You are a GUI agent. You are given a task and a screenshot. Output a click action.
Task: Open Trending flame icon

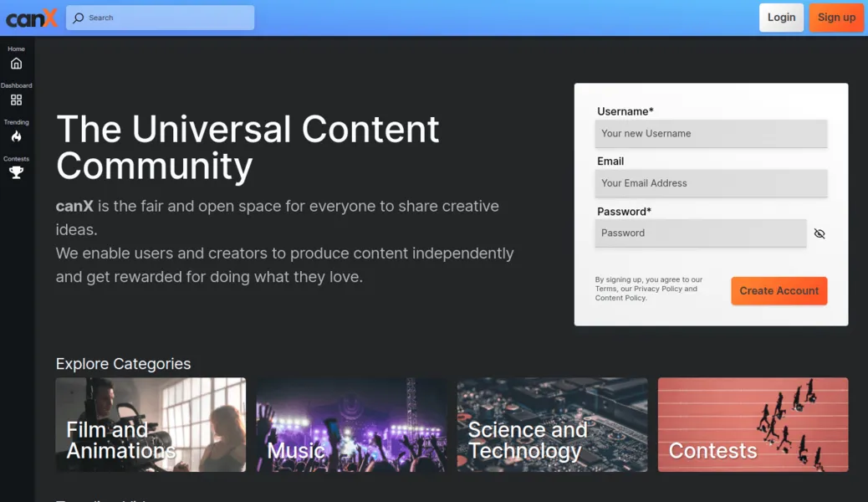(x=16, y=136)
